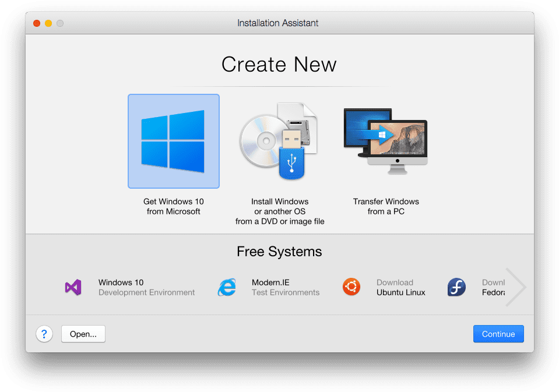
Task: Open help with the question mark button
Action: click(44, 334)
